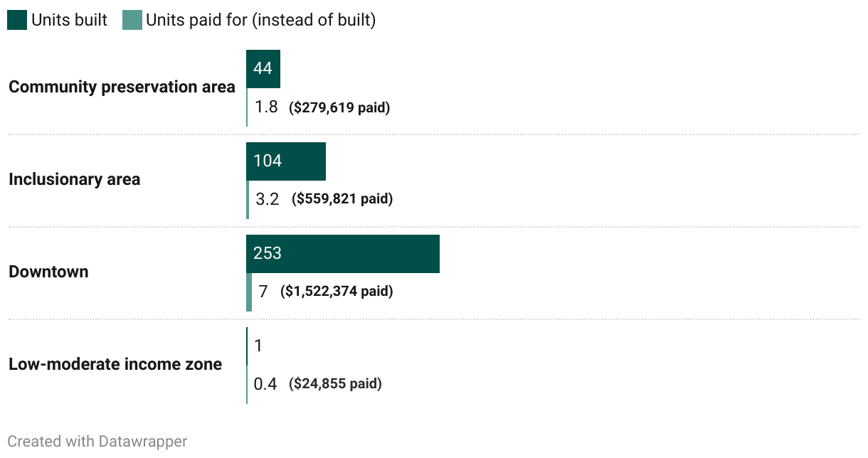Open the Created with Datawrapper credit
The height and width of the screenshot is (458, 868).
click(x=97, y=442)
